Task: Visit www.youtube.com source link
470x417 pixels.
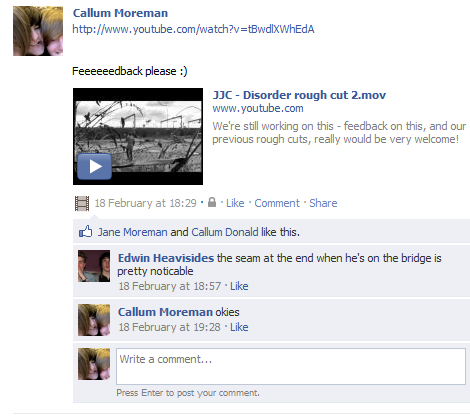Action: [x=258, y=108]
